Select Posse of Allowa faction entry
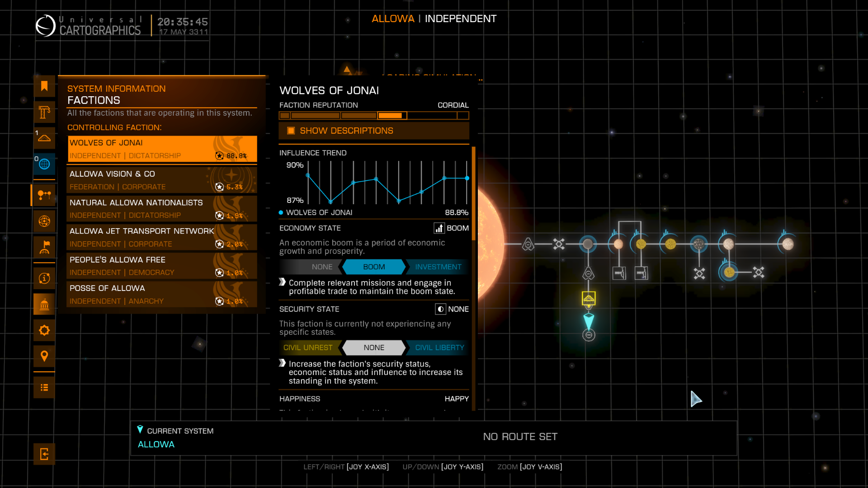 [162, 294]
